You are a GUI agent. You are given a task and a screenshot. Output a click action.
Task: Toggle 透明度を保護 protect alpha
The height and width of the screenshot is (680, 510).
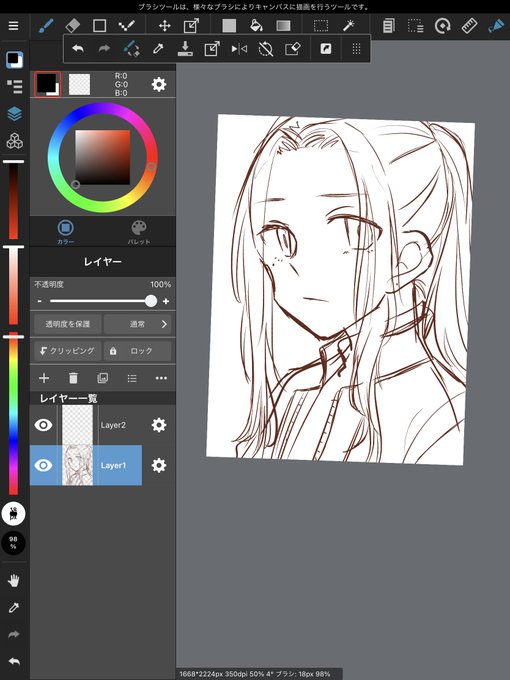coord(68,324)
